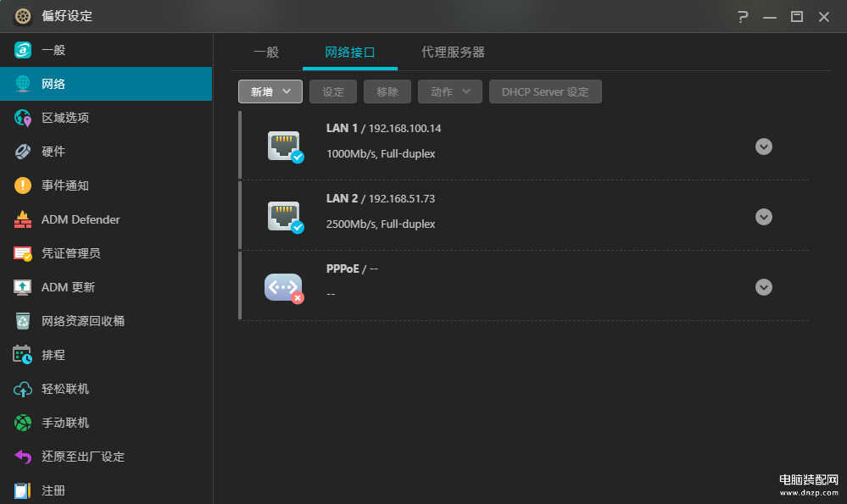
Task: Click the 移除 button
Action: point(387,91)
